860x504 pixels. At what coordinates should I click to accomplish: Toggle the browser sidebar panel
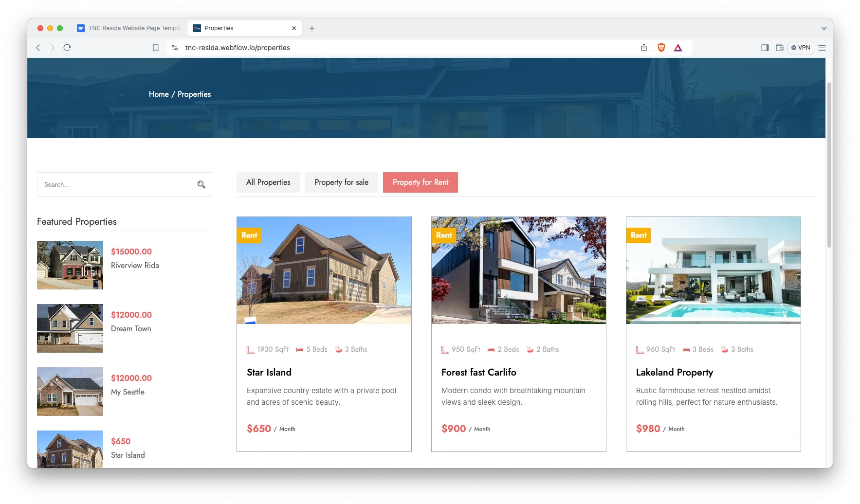(765, 48)
